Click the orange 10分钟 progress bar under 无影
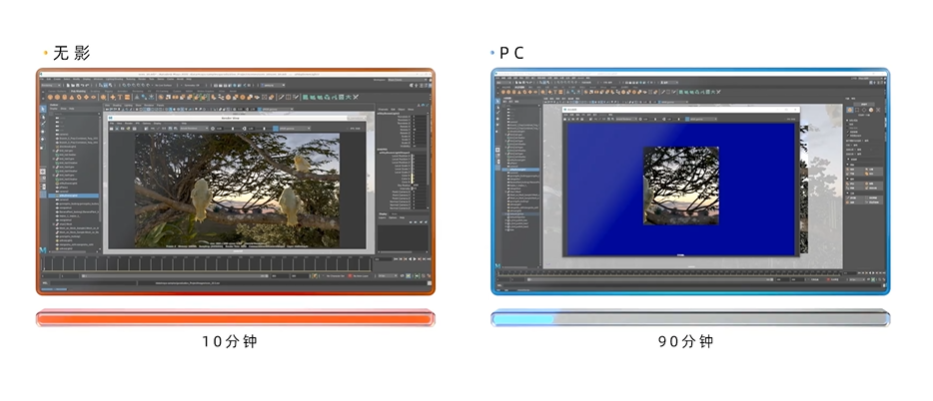The image size is (933, 401). (235, 318)
